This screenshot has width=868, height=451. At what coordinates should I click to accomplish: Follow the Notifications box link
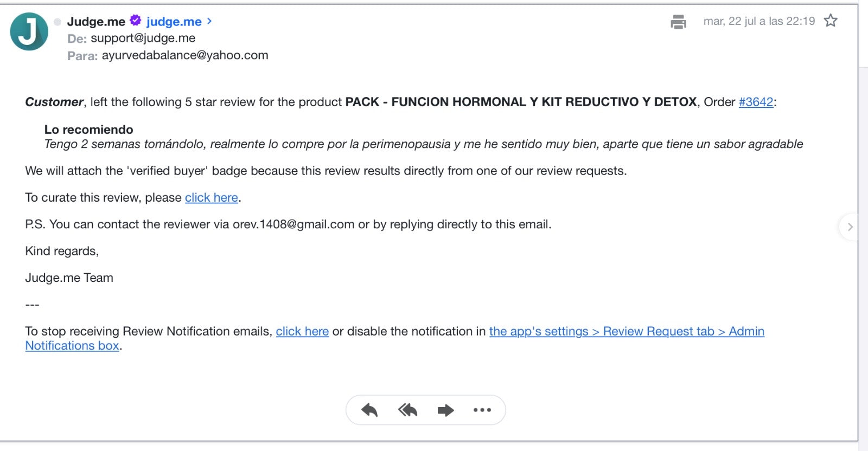tap(72, 346)
